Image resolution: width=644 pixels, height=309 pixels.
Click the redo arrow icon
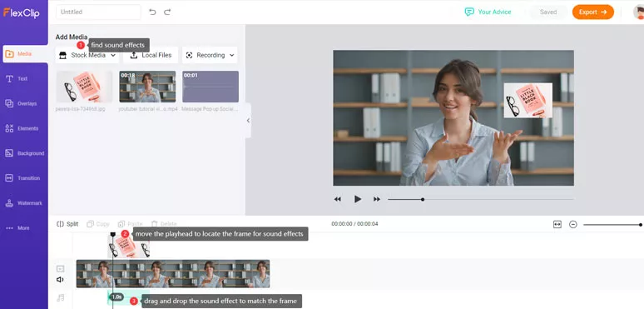tap(167, 12)
